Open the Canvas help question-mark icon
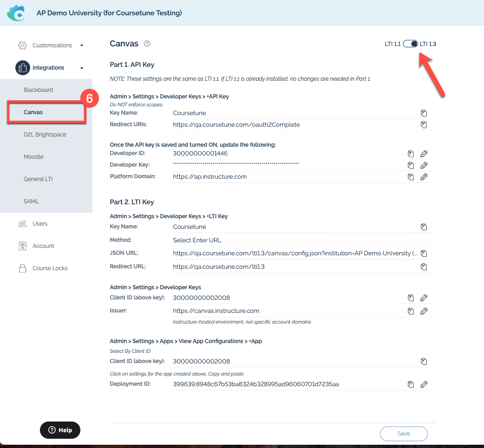The width and height of the screenshot is (484, 448). click(147, 44)
